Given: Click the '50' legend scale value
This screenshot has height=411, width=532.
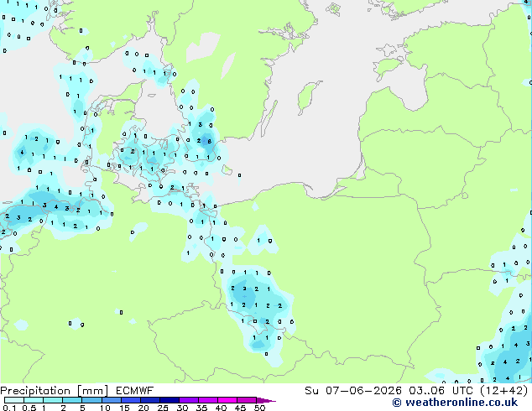Looking at the screenshot, I should tap(259, 408).
